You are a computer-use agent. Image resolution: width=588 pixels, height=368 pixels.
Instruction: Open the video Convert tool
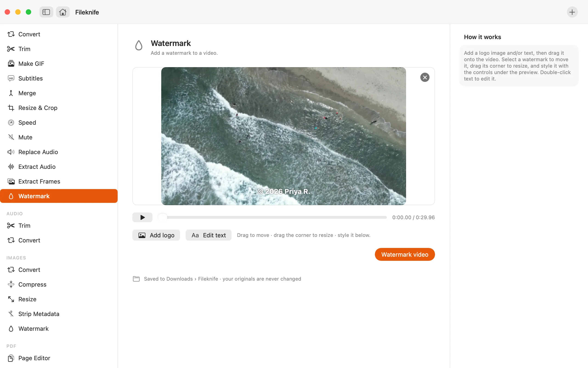coord(59,34)
